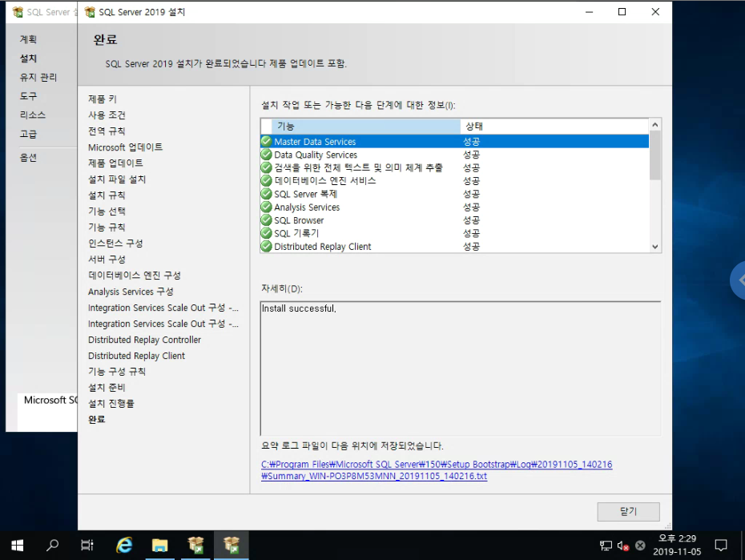Select 도구 in the Installation Center sidebar
Viewport: 745px width, 560px height.
(x=28, y=96)
